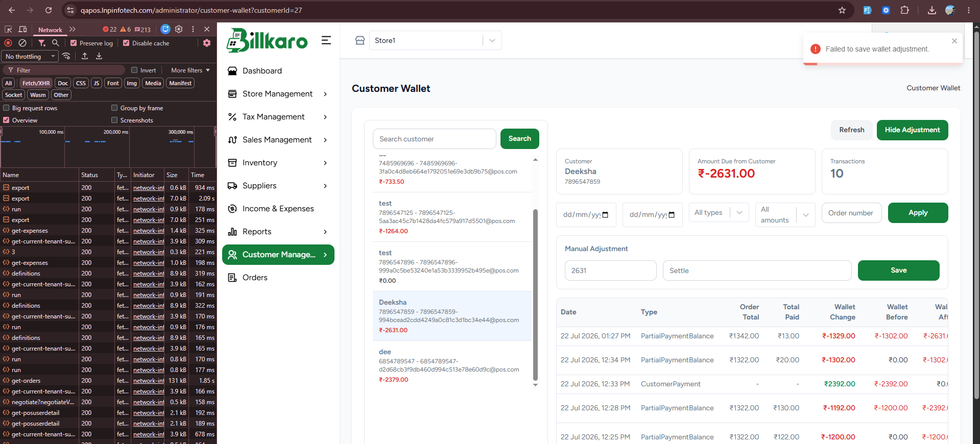The height and width of the screenshot is (444, 980).
Task: Stop recording network log with the red button
Action: pyautogui.click(x=8, y=43)
